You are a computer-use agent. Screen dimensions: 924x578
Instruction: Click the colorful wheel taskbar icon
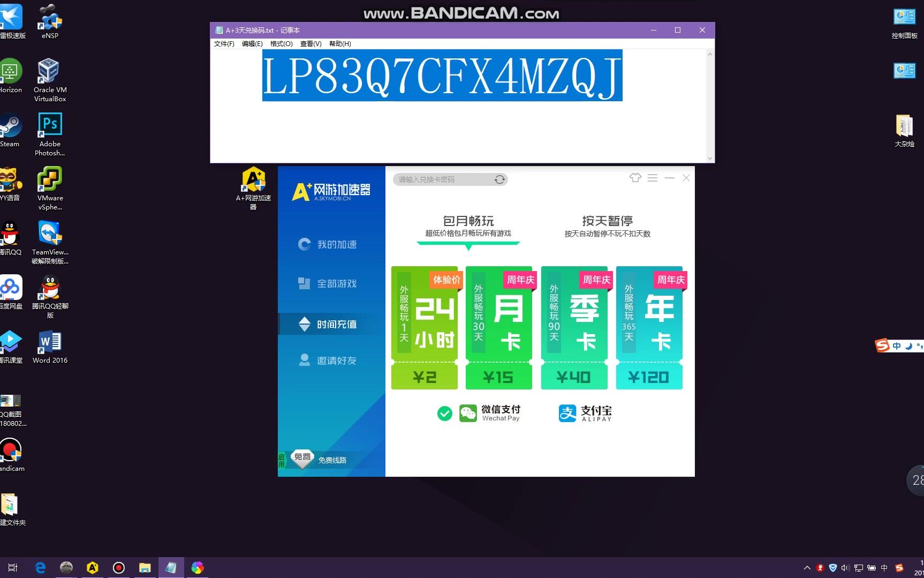point(198,568)
